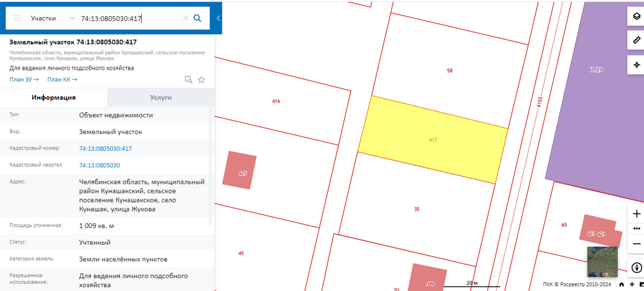The height and width of the screenshot is (291, 644).
Task: Open the map layers panel
Action: [x=636, y=16]
